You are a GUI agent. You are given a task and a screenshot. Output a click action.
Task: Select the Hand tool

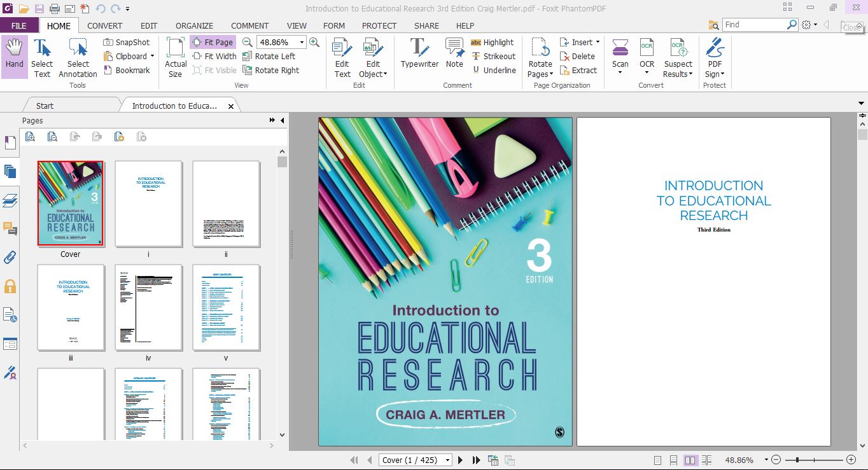point(13,56)
